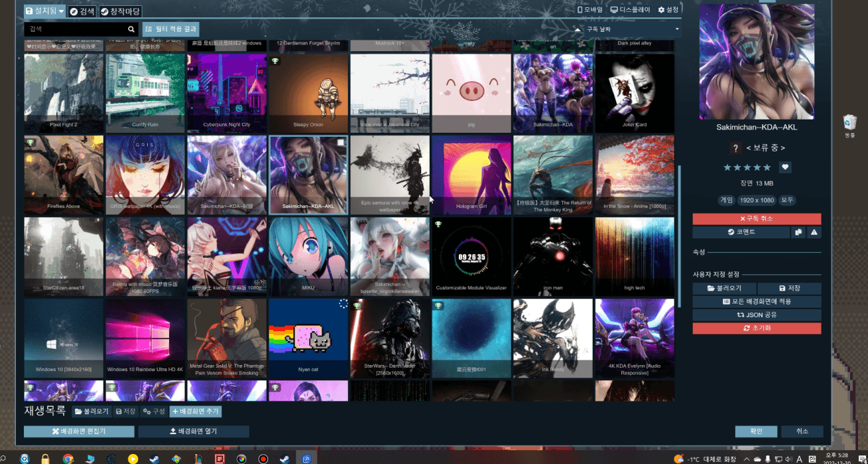
Task: Click playlist 저장 save button
Action: [125, 412]
